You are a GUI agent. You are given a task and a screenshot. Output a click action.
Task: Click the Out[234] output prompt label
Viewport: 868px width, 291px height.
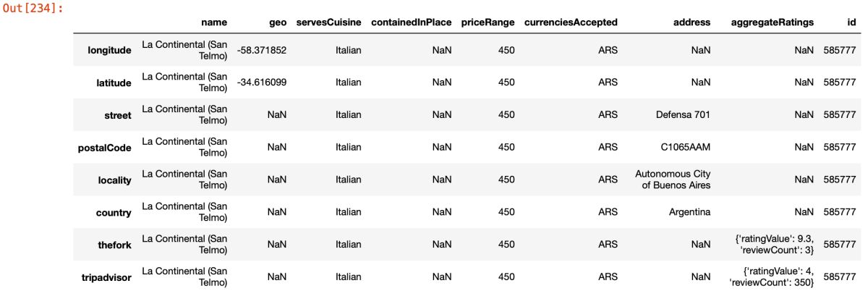(x=33, y=8)
